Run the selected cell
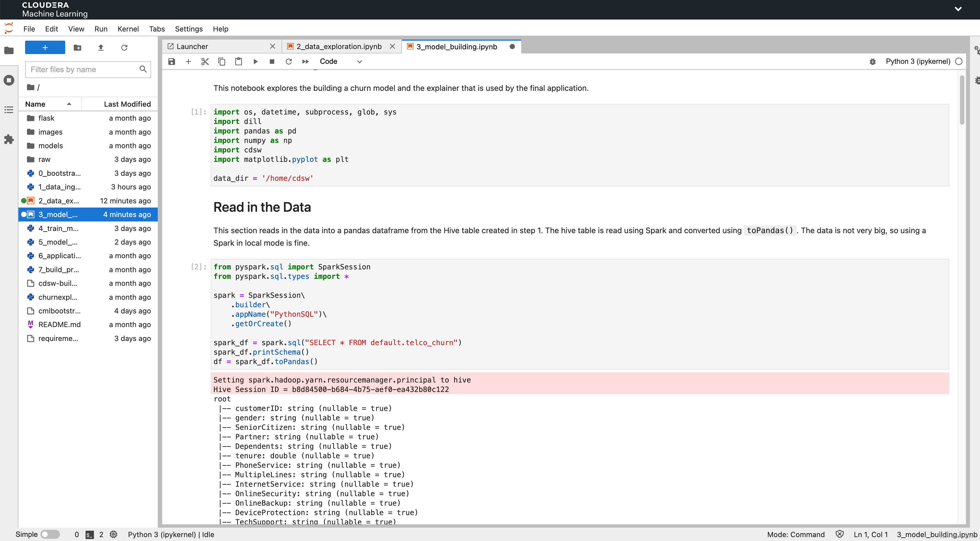Viewport: 980px width, 541px height. (x=255, y=62)
